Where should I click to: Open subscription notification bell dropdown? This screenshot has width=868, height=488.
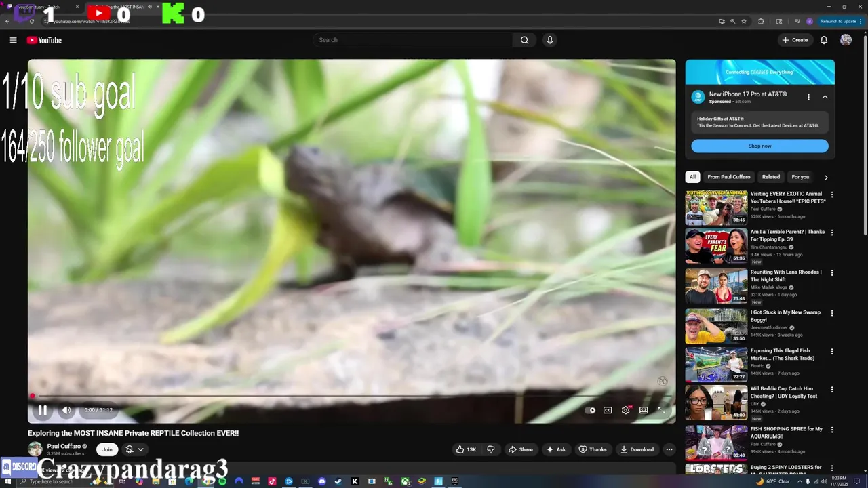coord(135,449)
